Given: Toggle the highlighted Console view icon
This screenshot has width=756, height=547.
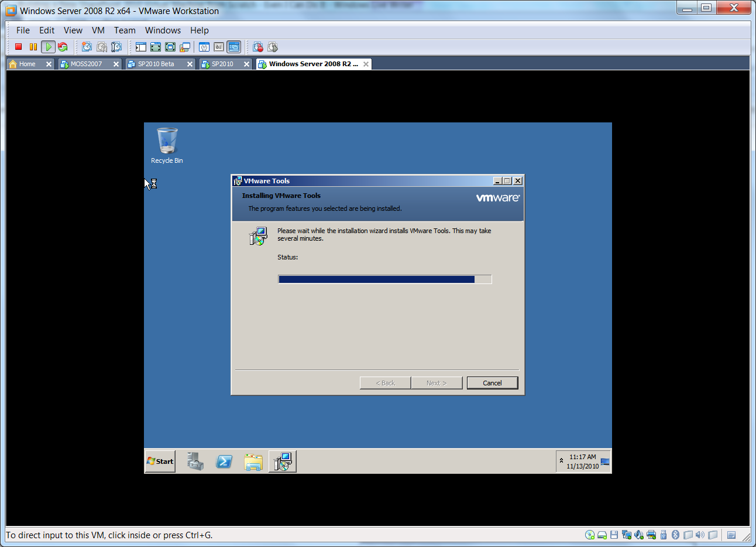Looking at the screenshot, I should pos(234,47).
